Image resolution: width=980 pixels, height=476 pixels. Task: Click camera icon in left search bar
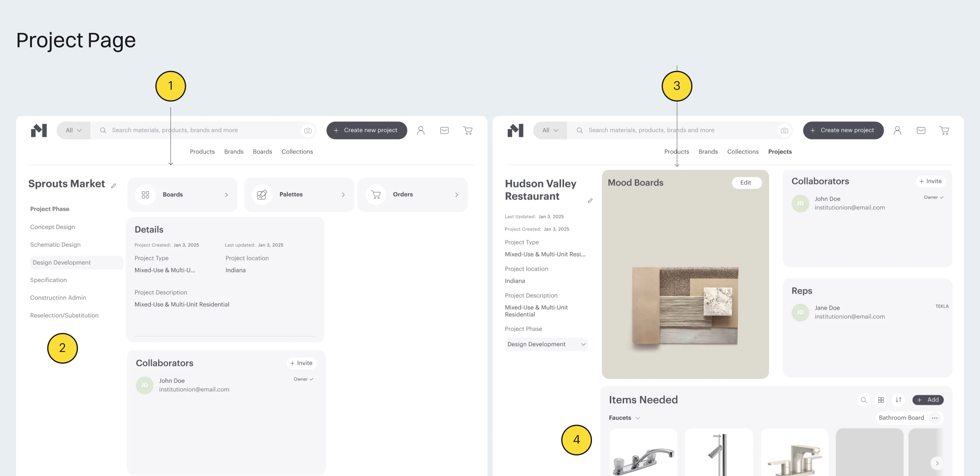(x=308, y=131)
